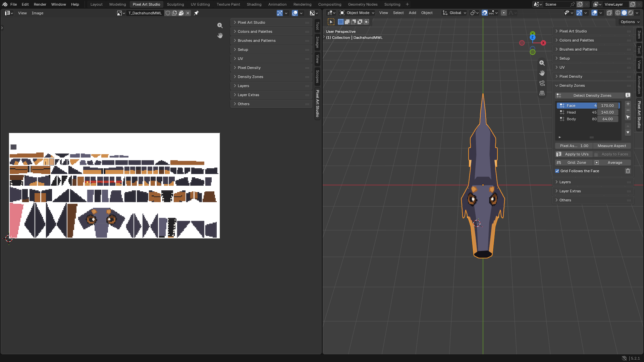Viewport: 644px width, 362px height.
Task: Click Detect Density Zones button
Action: click(590, 96)
